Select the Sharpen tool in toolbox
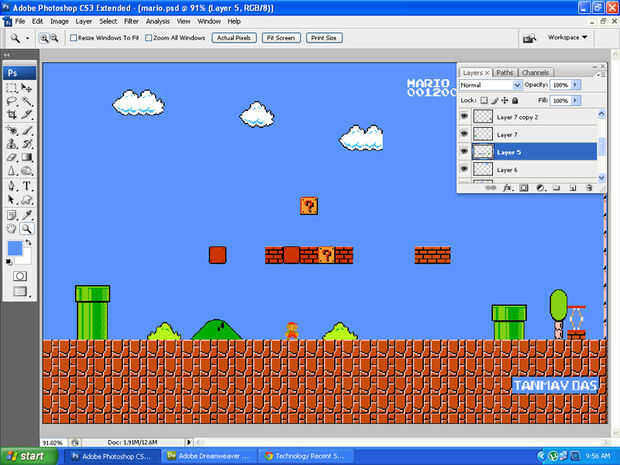 [12, 171]
